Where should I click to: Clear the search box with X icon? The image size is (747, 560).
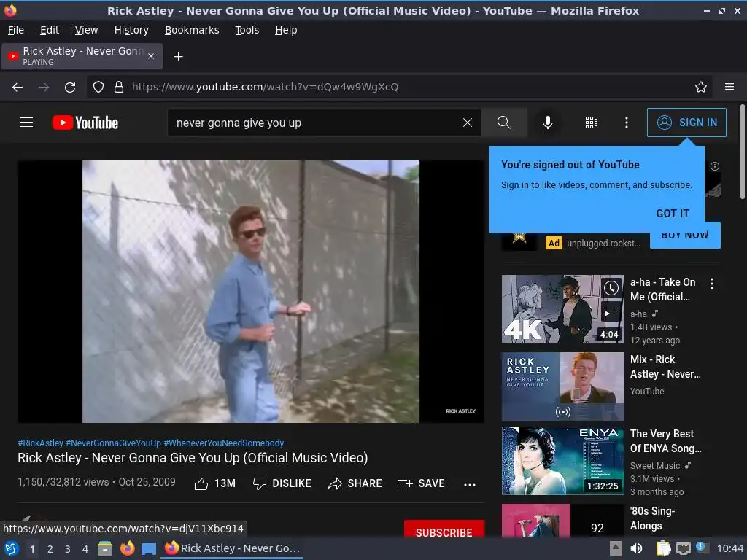[x=468, y=122]
